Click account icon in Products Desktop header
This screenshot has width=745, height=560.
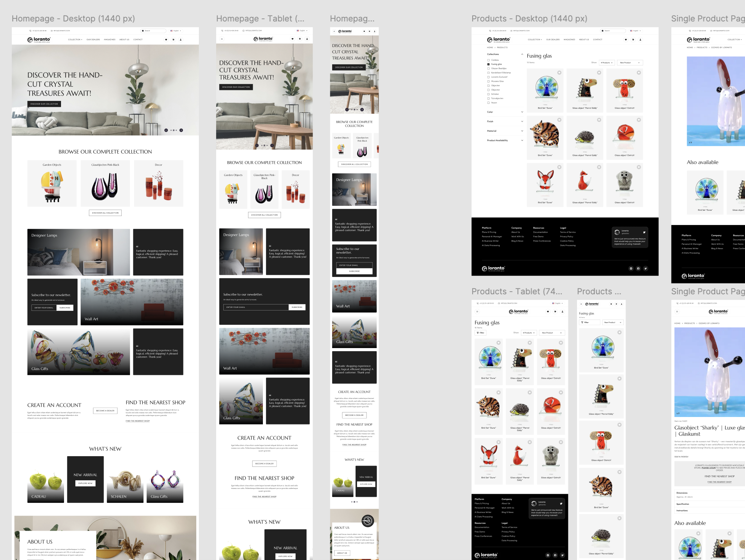(640, 40)
